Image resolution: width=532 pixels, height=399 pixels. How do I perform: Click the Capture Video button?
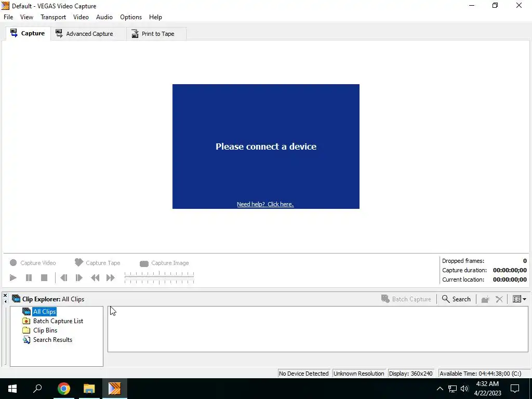coord(33,262)
